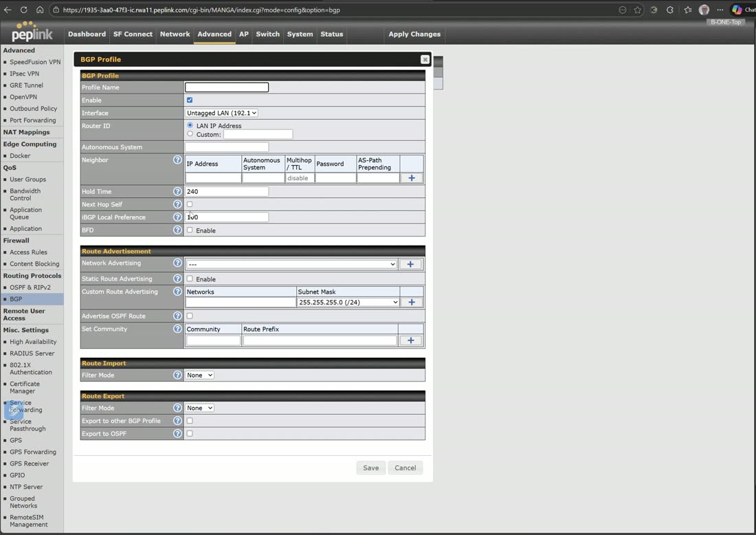Open Interface Untagged LAN dropdown
756x535 pixels.
tap(221, 113)
